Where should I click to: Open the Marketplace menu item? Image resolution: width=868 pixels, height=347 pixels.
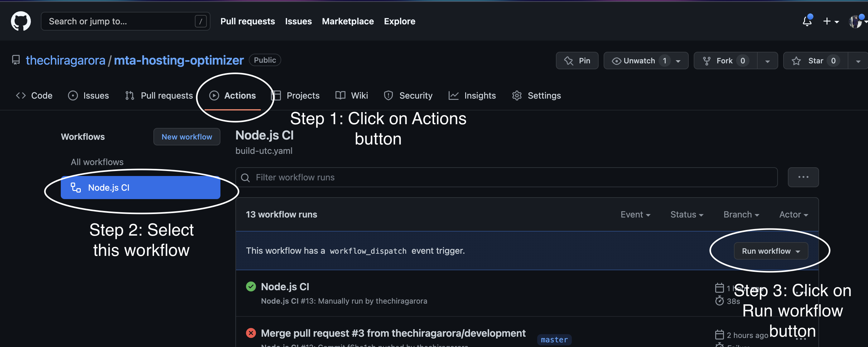click(x=348, y=21)
